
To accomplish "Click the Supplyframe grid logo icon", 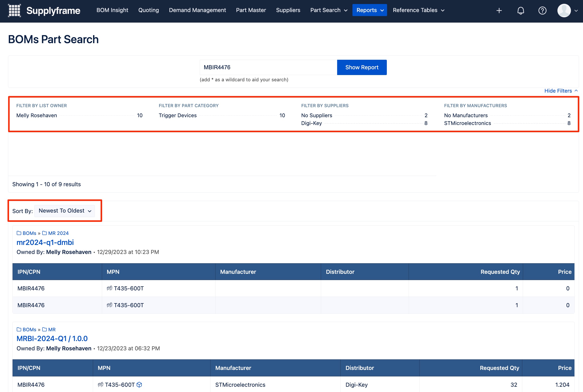I will click(x=15, y=11).
